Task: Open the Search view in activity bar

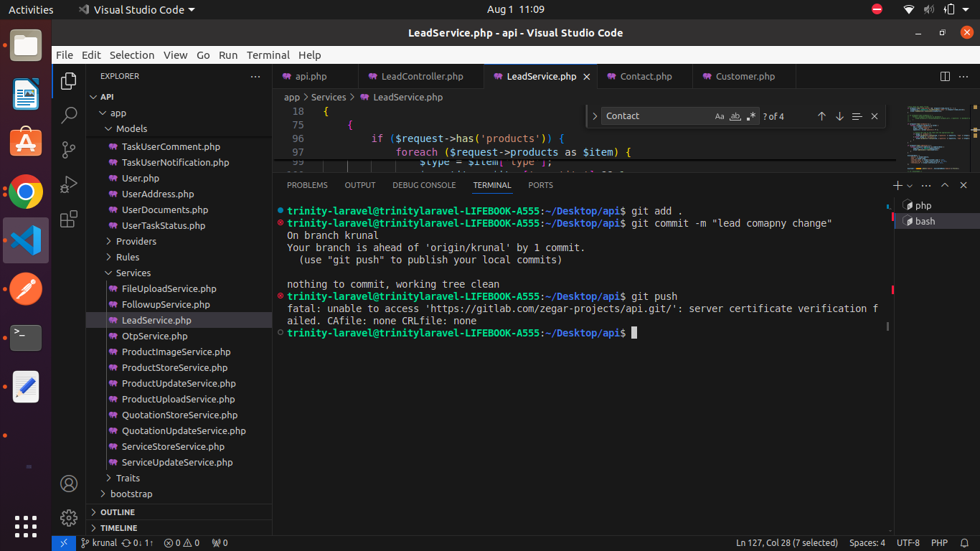Action: pos(69,115)
